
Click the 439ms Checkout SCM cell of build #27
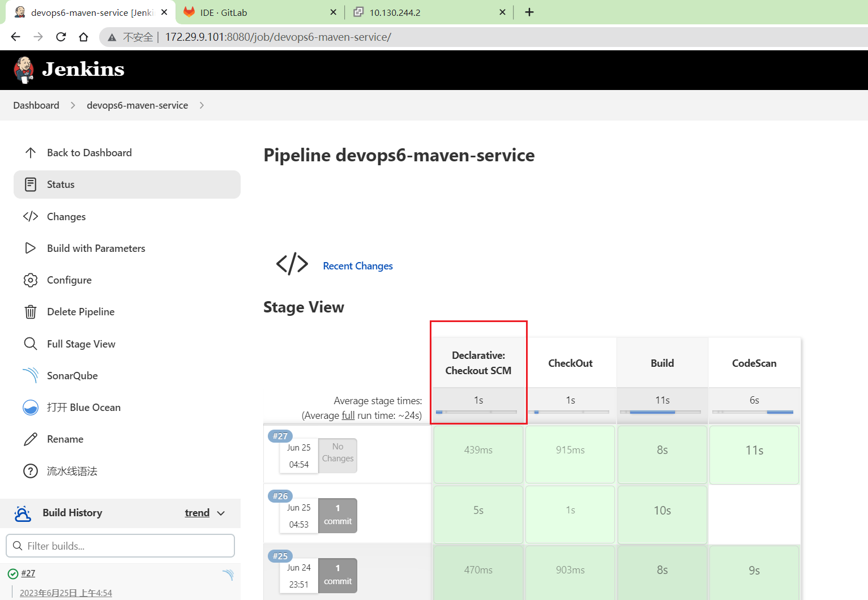pos(478,455)
